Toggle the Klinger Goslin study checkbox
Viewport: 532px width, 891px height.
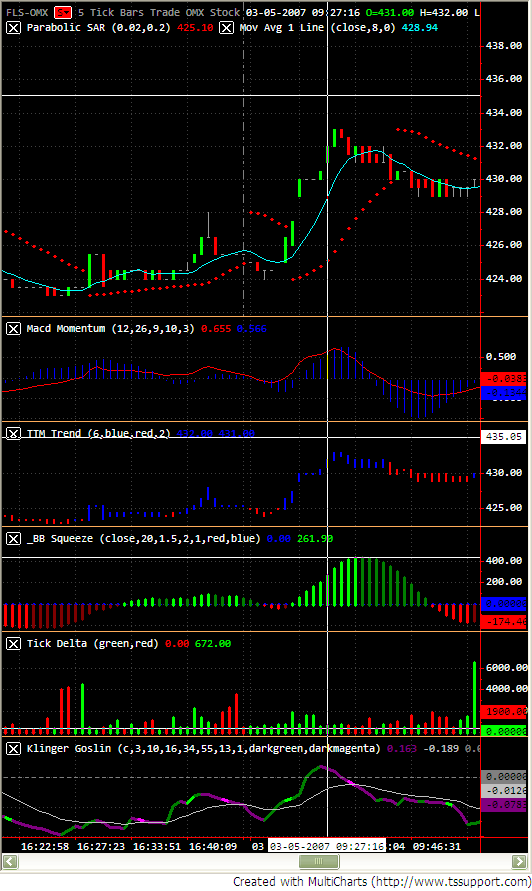tap(13, 748)
